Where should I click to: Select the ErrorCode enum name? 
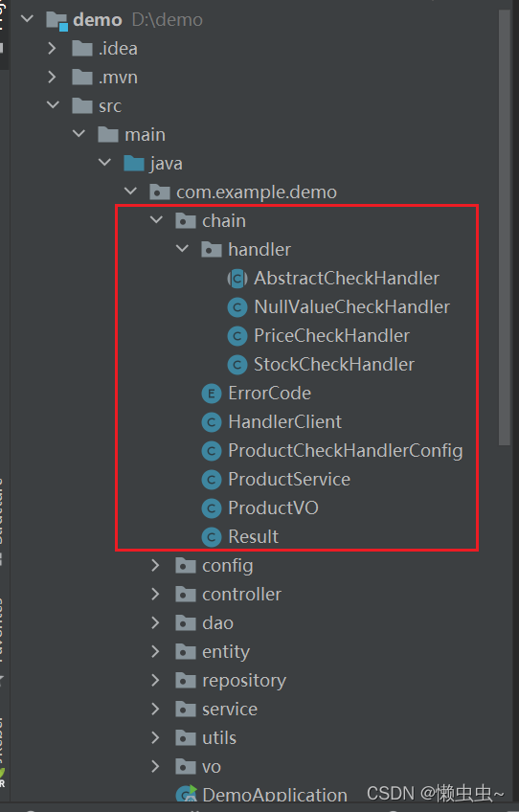pos(269,393)
